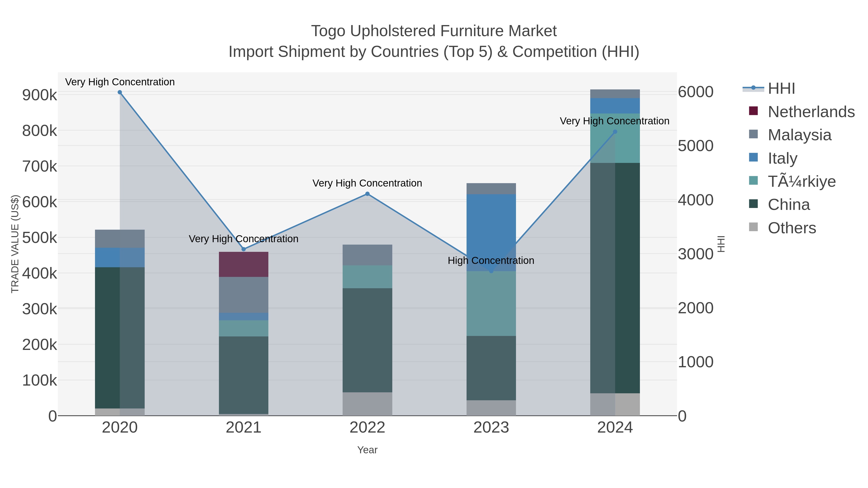The height and width of the screenshot is (488, 868).
Task: Click the 2023 x-axis label
Action: pos(491,428)
